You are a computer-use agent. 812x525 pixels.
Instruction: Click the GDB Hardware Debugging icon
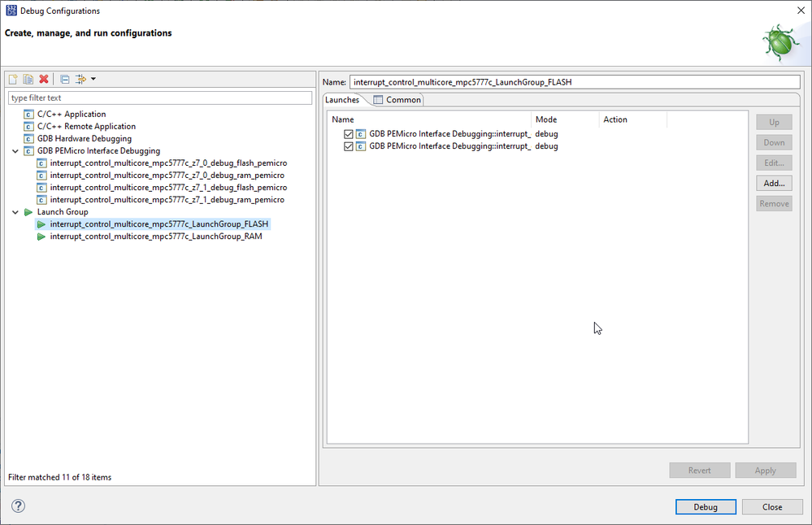[x=28, y=139]
